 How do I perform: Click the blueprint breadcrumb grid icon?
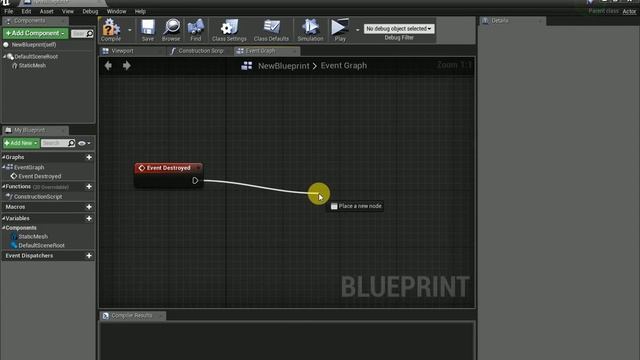(x=247, y=66)
